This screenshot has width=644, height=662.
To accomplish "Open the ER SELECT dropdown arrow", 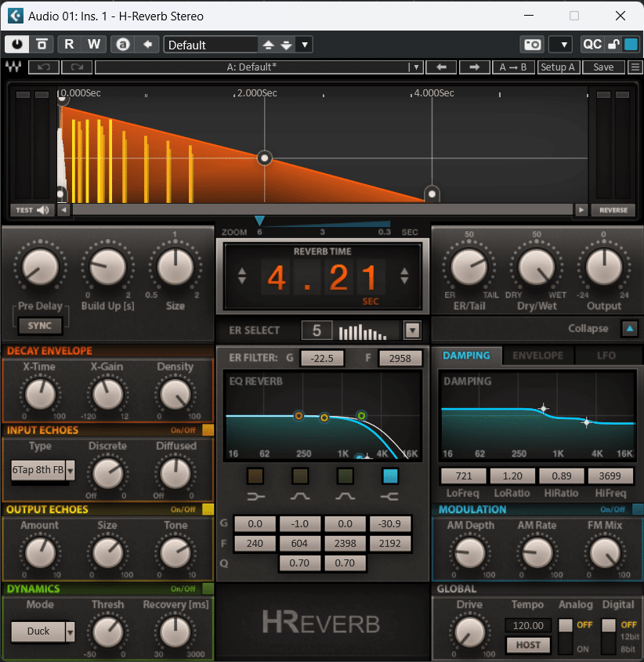I will point(412,330).
